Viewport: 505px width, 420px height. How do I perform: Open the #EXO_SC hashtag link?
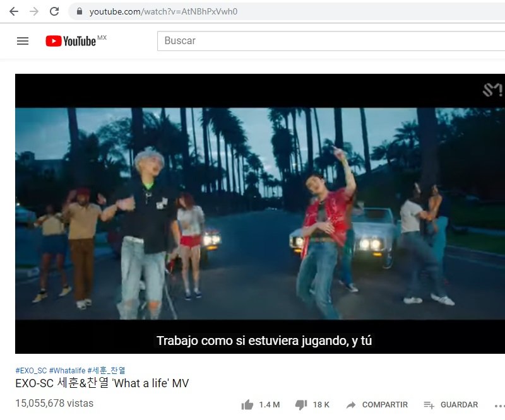[x=31, y=370]
